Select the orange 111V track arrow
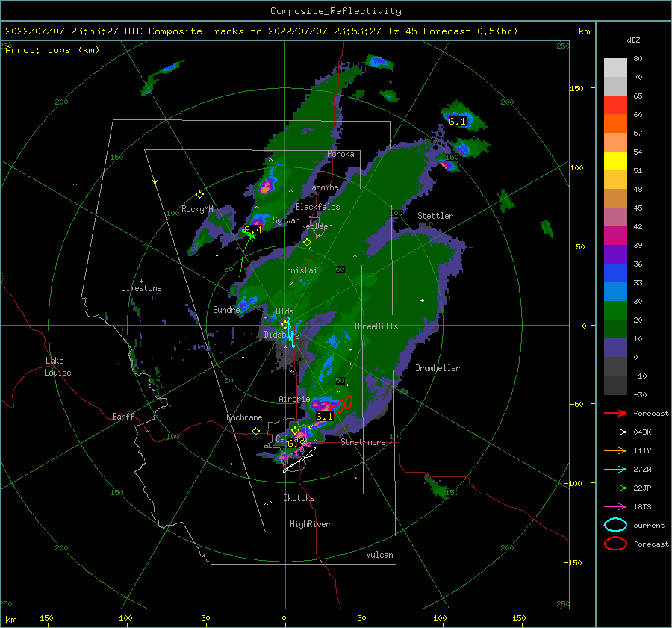The image size is (672, 628). click(615, 450)
